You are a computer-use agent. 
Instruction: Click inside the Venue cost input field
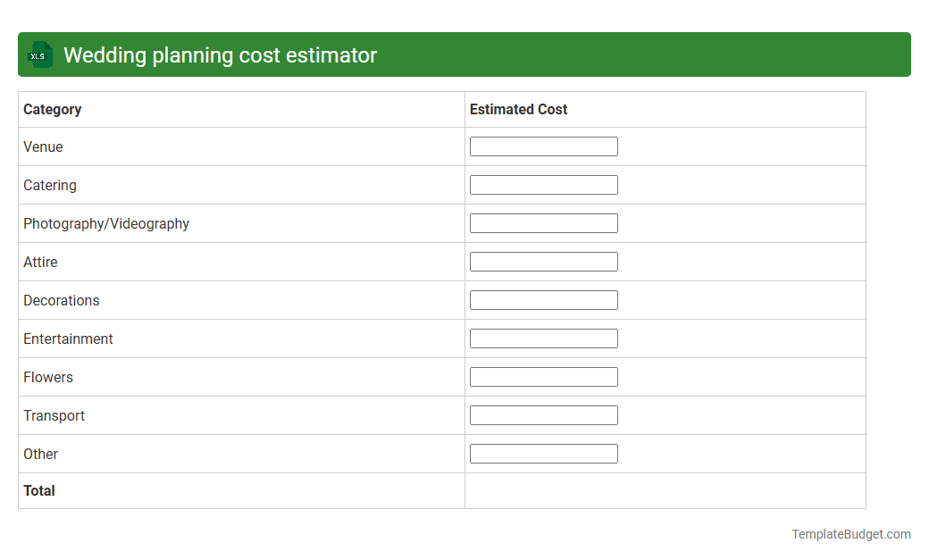(x=543, y=146)
